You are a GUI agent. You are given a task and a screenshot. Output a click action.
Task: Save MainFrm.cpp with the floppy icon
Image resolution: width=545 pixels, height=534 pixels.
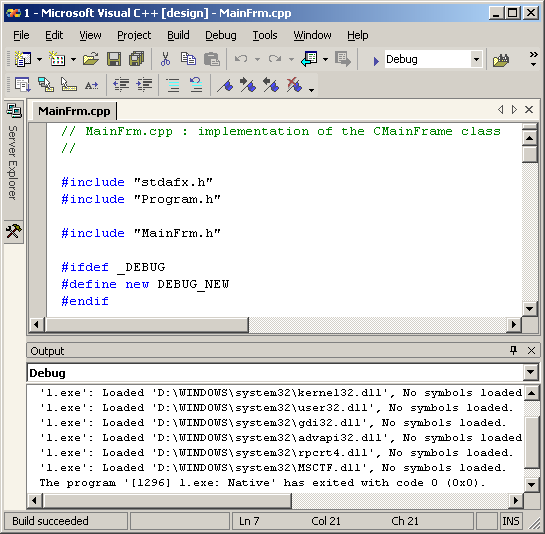tap(114, 59)
